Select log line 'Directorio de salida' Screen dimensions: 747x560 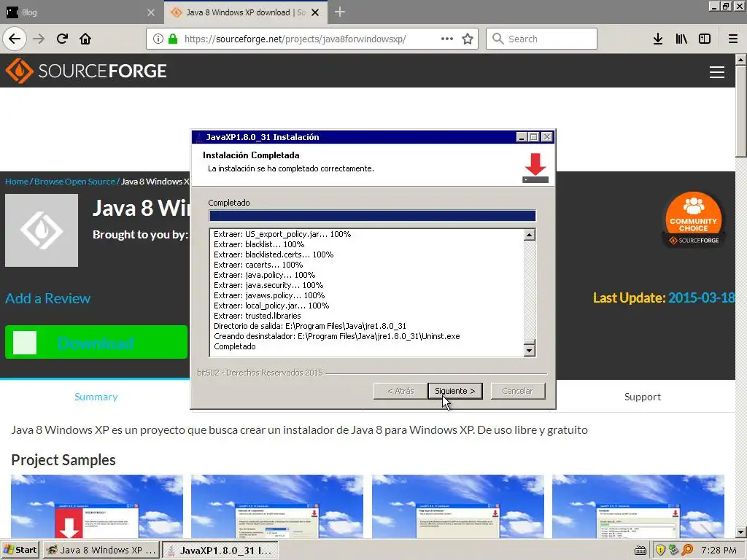tap(309, 326)
